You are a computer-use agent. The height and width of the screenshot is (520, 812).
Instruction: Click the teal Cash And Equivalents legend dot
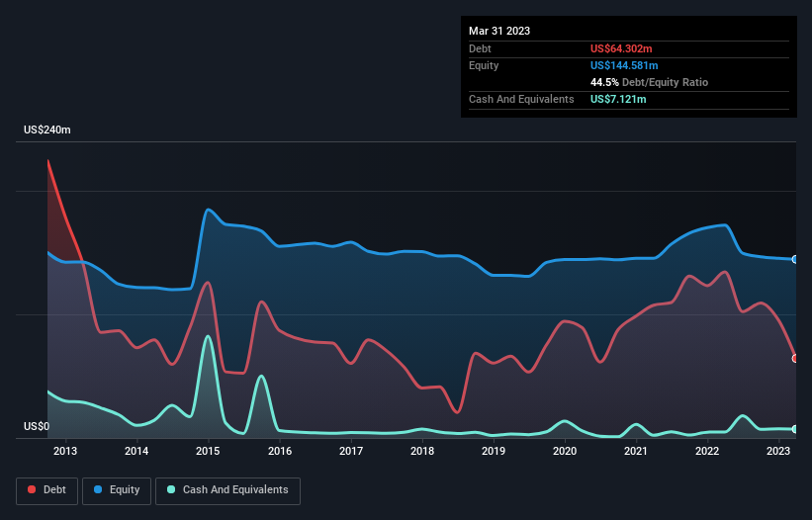click(x=171, y=489)
